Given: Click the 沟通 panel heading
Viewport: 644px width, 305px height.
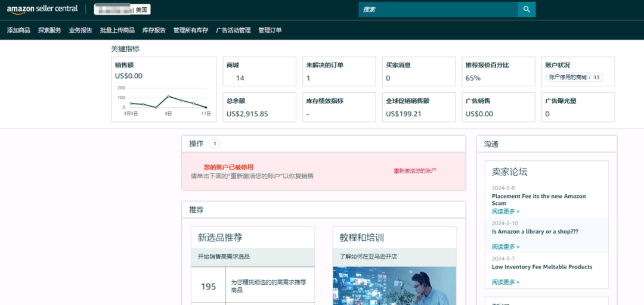Looking at the screenshot, I should (491, 144).
